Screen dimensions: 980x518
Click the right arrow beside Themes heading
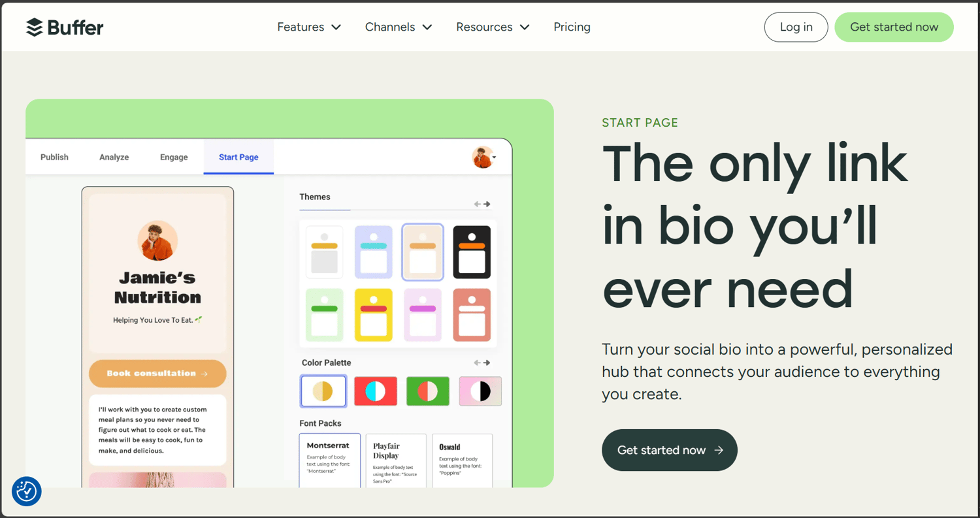coord(487,204)
